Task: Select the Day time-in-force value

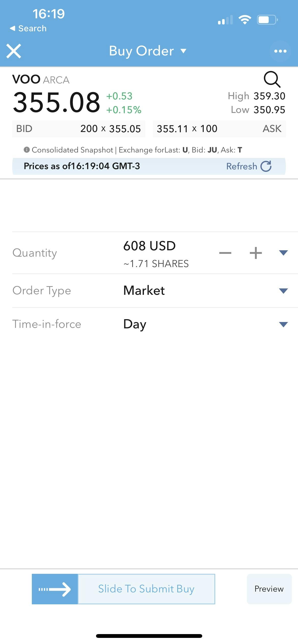Action: pyautogui.click(x=135, y=324)
